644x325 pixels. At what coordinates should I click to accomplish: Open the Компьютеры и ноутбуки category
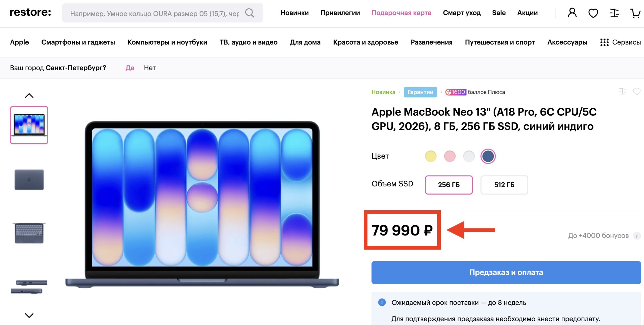(x=168, y=42)
